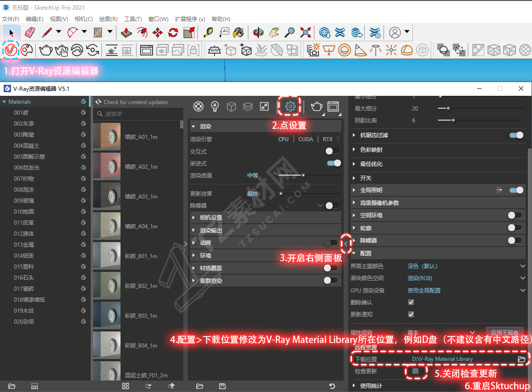Open the 文件(F) menu
Viewport: 532px width, 392px height.
(11, 19)
